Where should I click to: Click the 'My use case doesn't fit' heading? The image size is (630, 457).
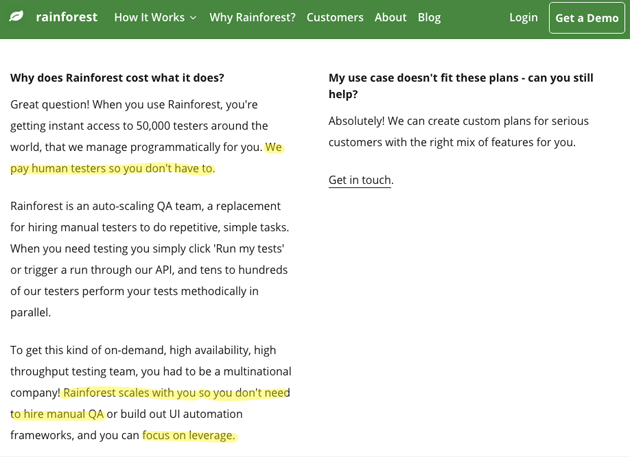point(461,86)
